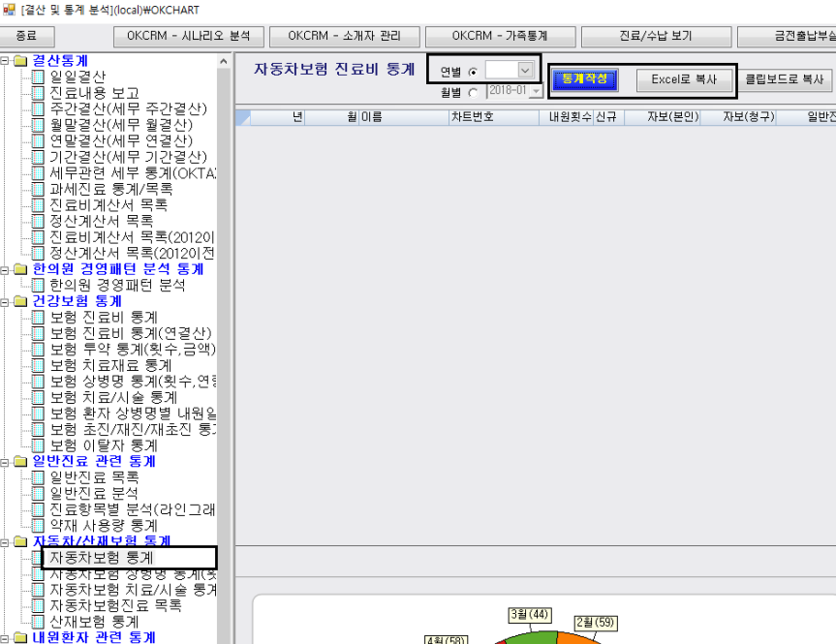Open the 연별 year dropdown
Image resolution: width=836 pixels, height=644 pixels.
point(525,71)
